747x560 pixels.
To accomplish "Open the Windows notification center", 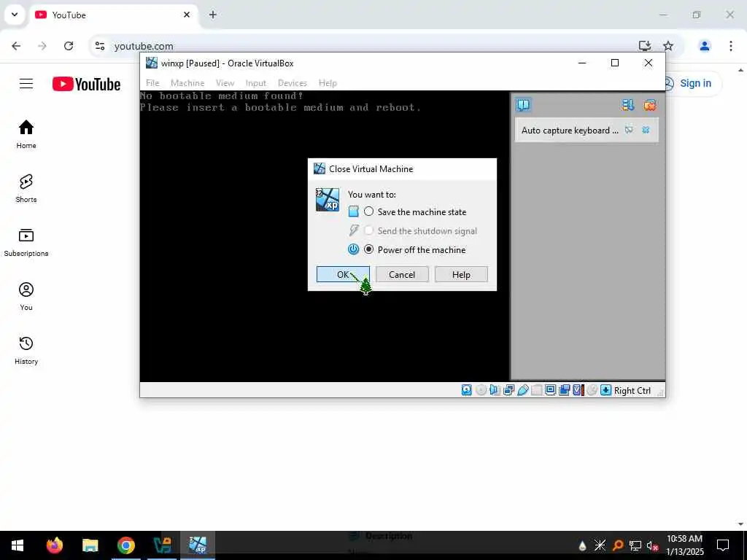I will 723,545.
